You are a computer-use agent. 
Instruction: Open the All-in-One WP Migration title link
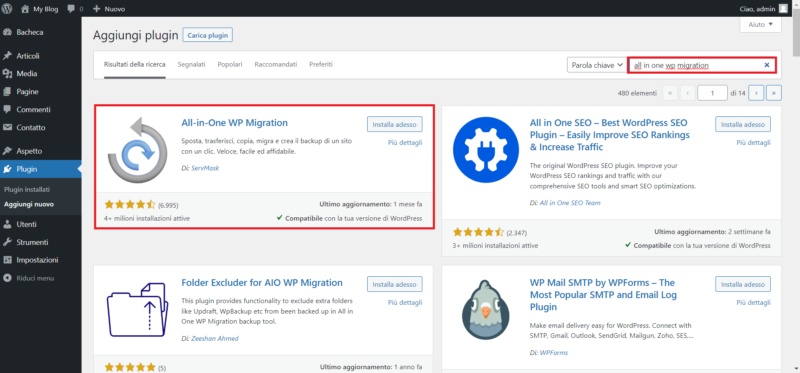(x=235, y=123)
